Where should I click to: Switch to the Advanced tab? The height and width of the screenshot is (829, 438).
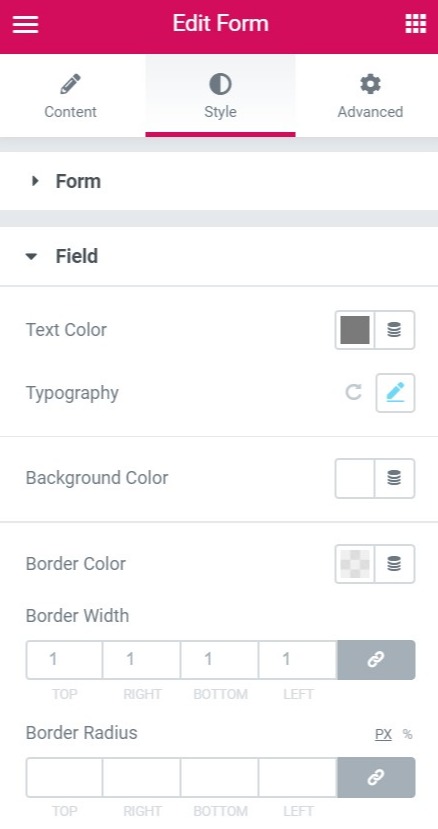tap(370, 96)
